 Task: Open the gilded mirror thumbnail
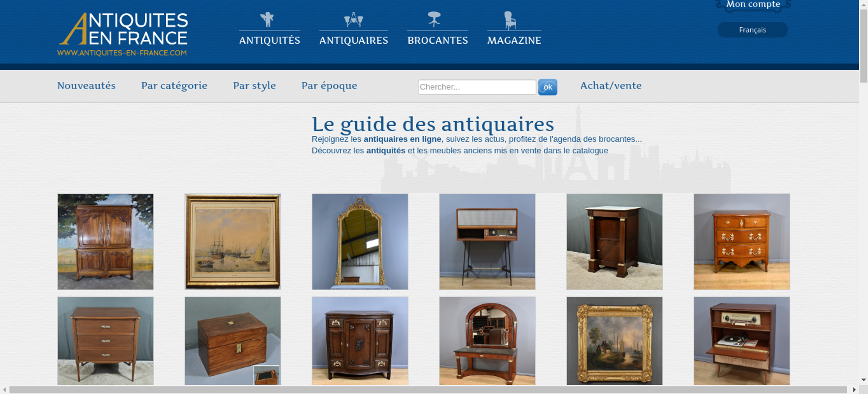360,242
